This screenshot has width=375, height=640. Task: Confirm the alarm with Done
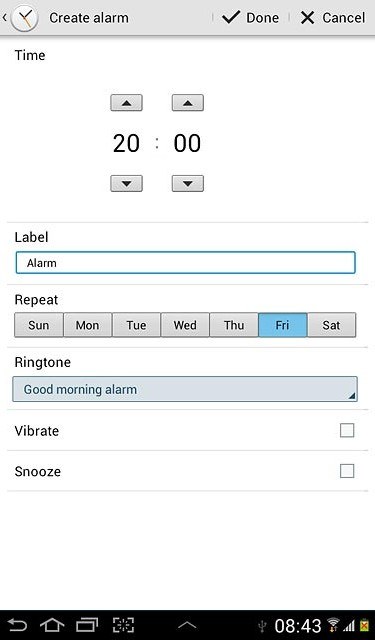251,18
